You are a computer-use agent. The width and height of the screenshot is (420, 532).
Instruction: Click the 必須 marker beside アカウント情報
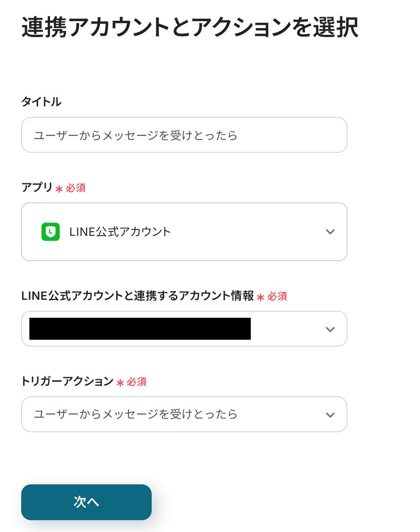[x=277, y=297]
